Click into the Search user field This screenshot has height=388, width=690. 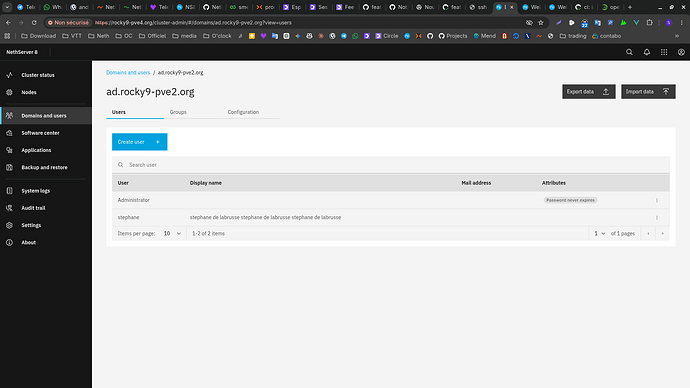pos(391,165)
